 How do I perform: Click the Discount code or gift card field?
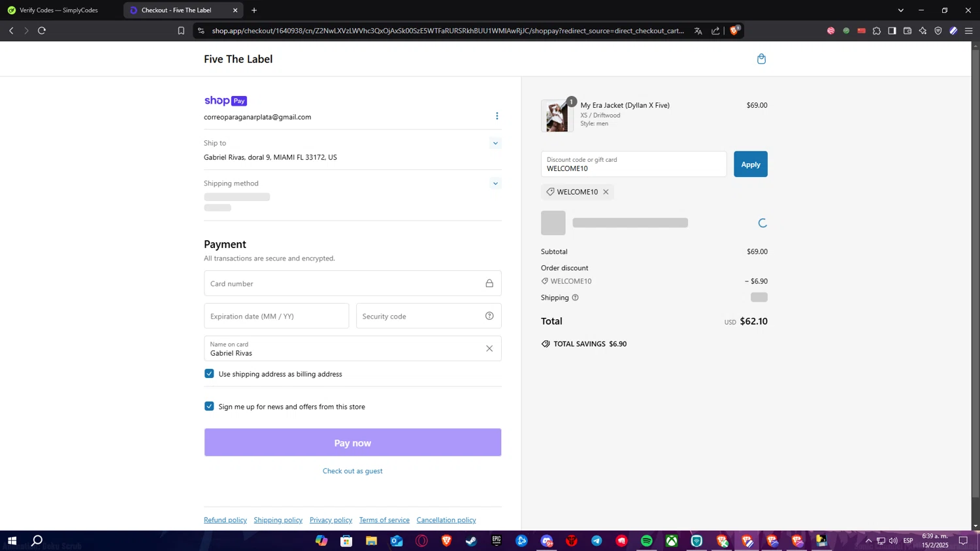tap(634, 164)
